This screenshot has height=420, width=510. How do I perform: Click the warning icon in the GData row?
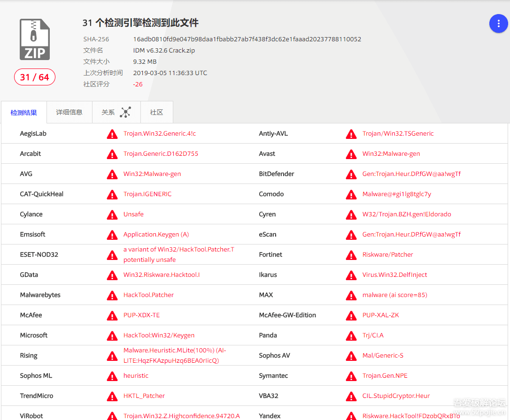112,275
